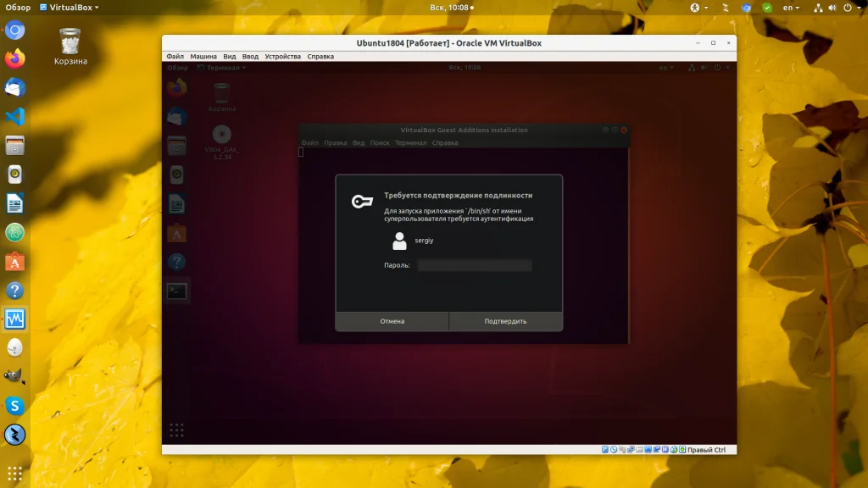The height and width of the screenshot is (488, 868).
Task: Open the blue lightning-bolt dock app
Action: [x=15, y=435]
